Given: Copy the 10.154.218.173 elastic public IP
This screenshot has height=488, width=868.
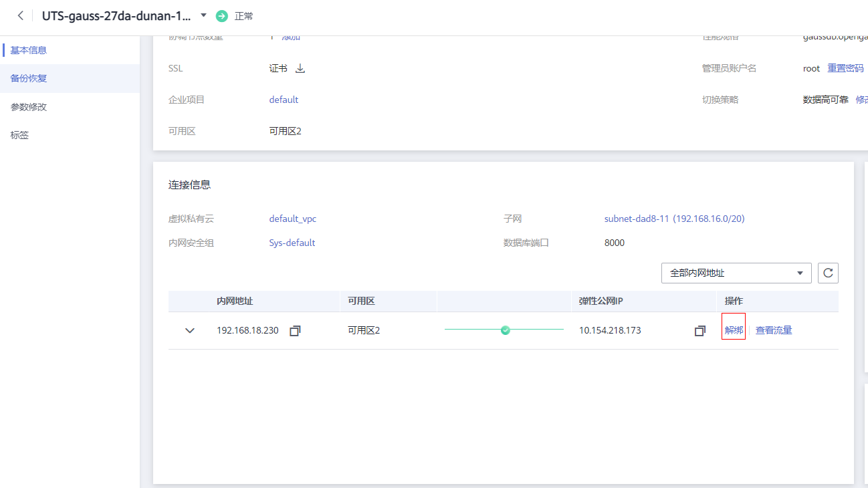Looking at the screenshot, I should tap(700, 330).
